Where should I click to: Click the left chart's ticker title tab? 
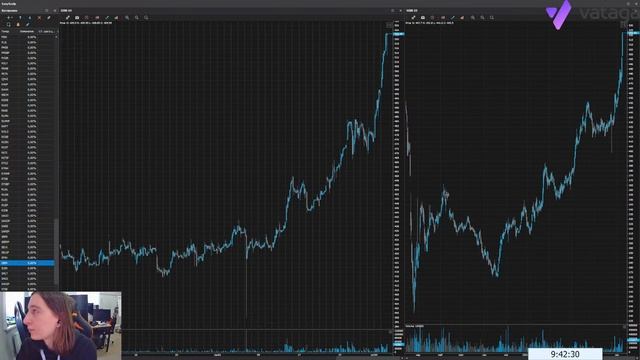tap(66, 11)
